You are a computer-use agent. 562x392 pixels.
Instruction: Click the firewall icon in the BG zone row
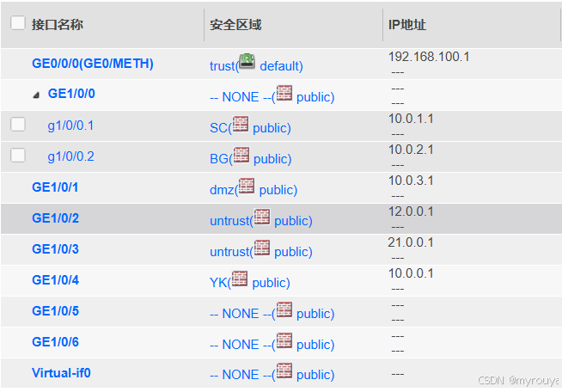241,155
